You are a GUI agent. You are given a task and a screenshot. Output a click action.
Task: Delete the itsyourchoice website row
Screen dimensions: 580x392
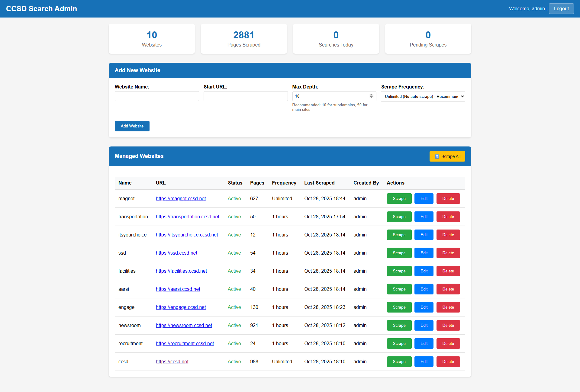[448, 235]
